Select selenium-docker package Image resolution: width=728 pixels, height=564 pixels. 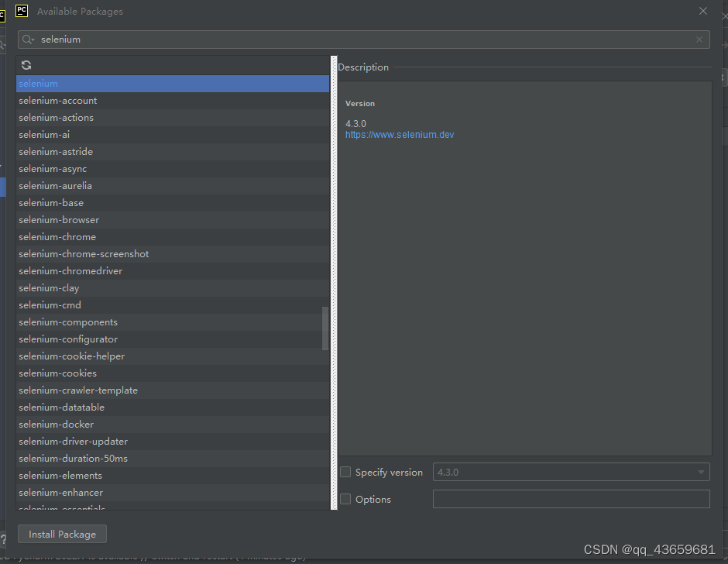[173, 424]
